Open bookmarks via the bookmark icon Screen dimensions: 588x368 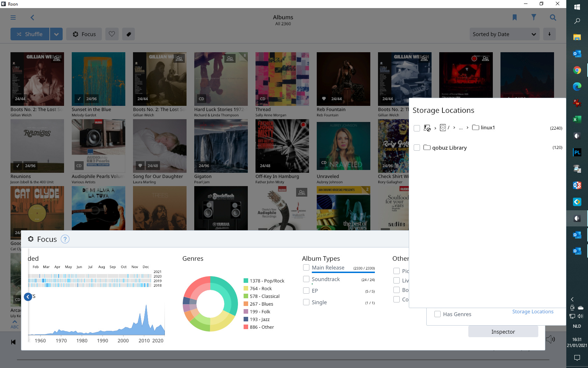click(x=514, y=18)
